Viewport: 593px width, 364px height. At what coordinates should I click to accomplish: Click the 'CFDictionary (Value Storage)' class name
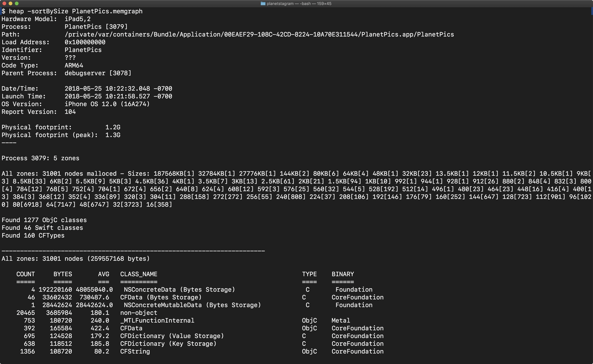click(172, 336)
